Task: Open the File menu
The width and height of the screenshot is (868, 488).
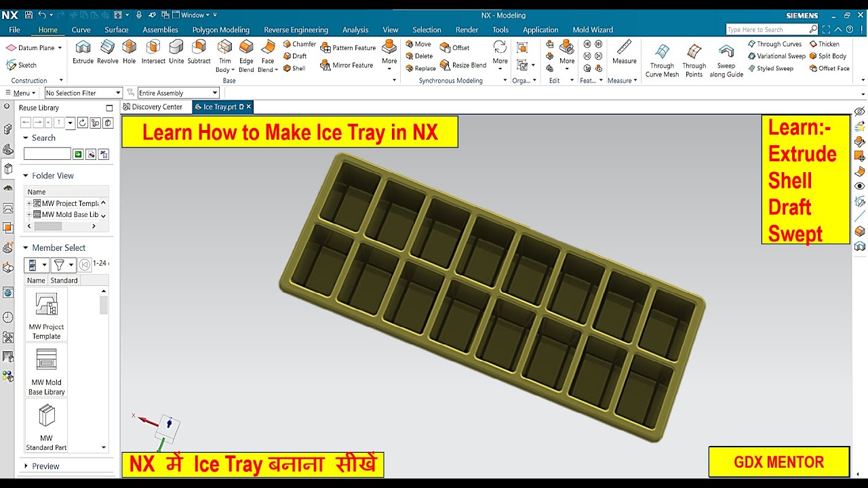Action: [14, 30]
